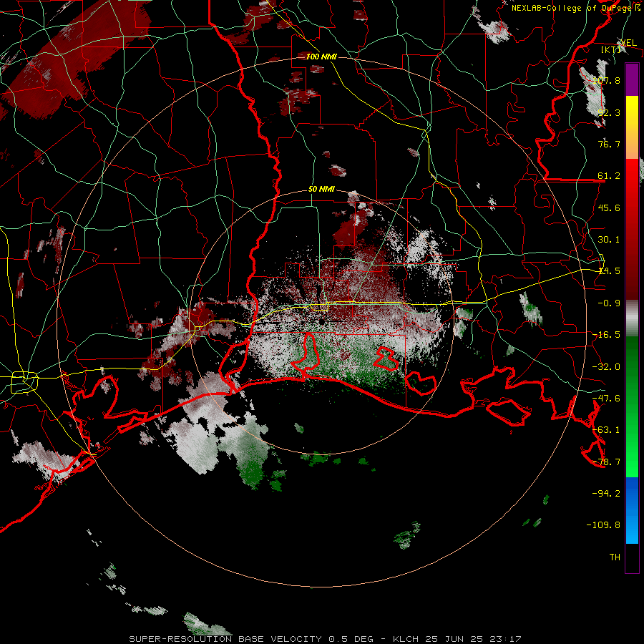Select the -0.9 legend value

coord(609,303)
